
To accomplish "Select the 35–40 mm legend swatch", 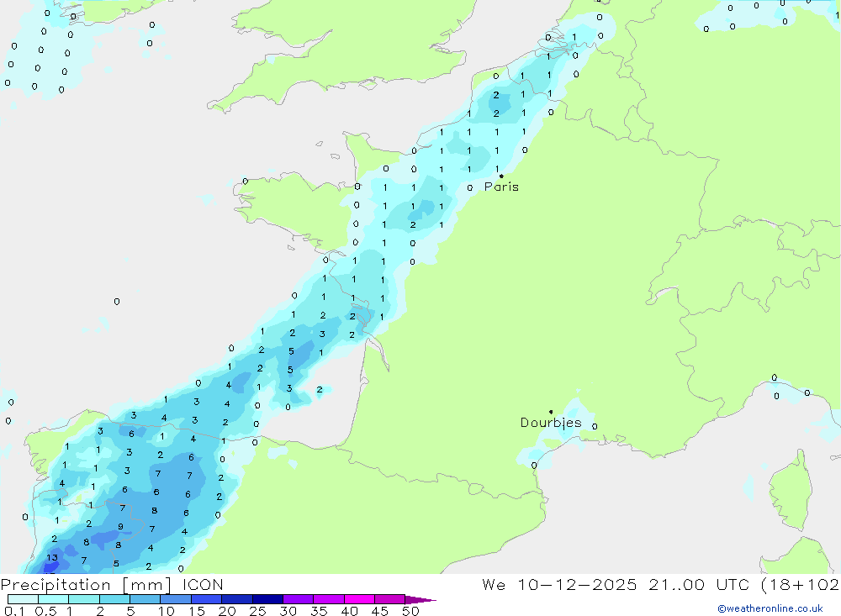I will [x=329, y=599].
